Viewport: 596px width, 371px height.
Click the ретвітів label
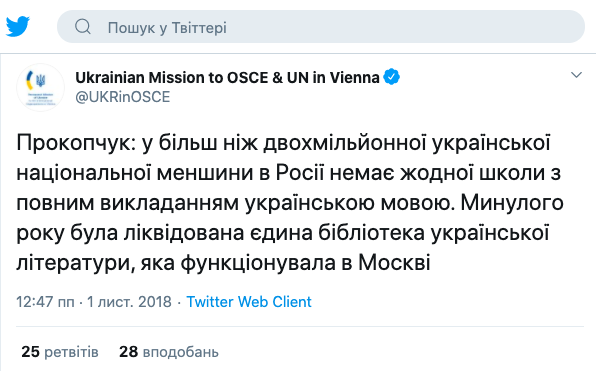pos(71,352)
